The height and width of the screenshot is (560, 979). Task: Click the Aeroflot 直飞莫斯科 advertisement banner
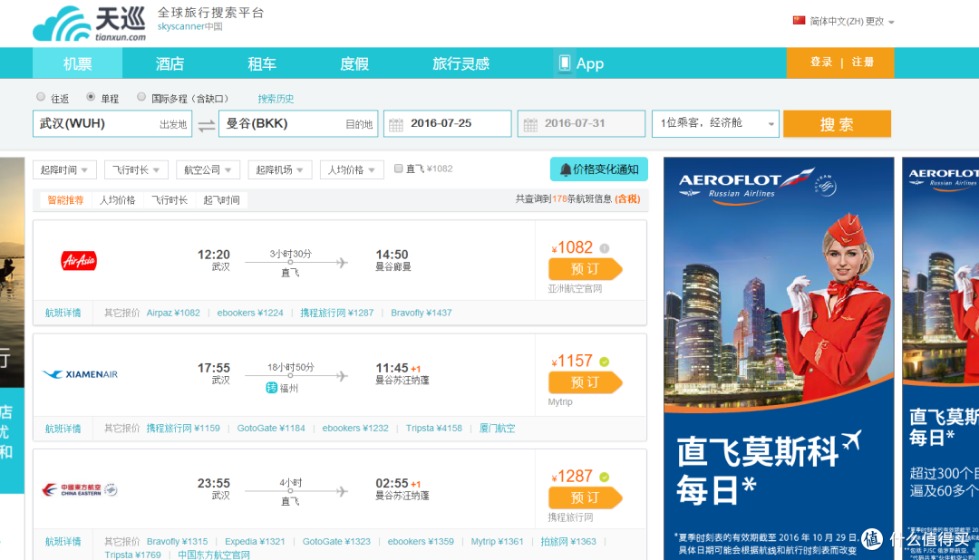(779, 358)
